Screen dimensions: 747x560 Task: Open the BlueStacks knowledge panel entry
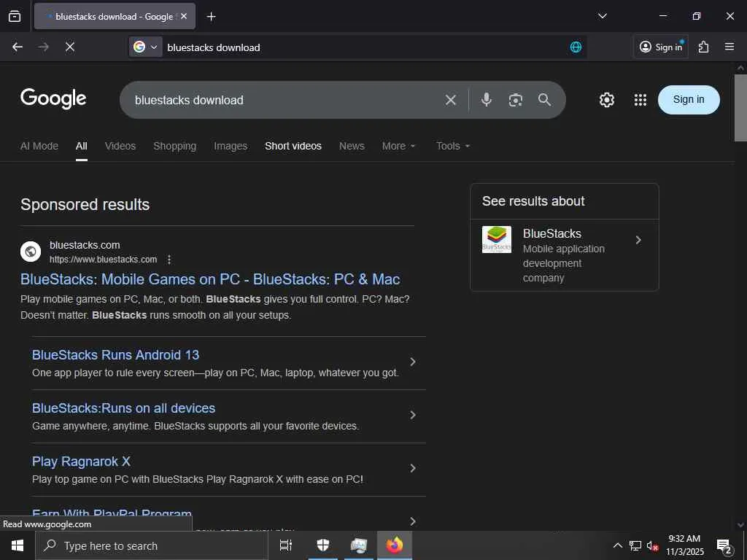565,255
